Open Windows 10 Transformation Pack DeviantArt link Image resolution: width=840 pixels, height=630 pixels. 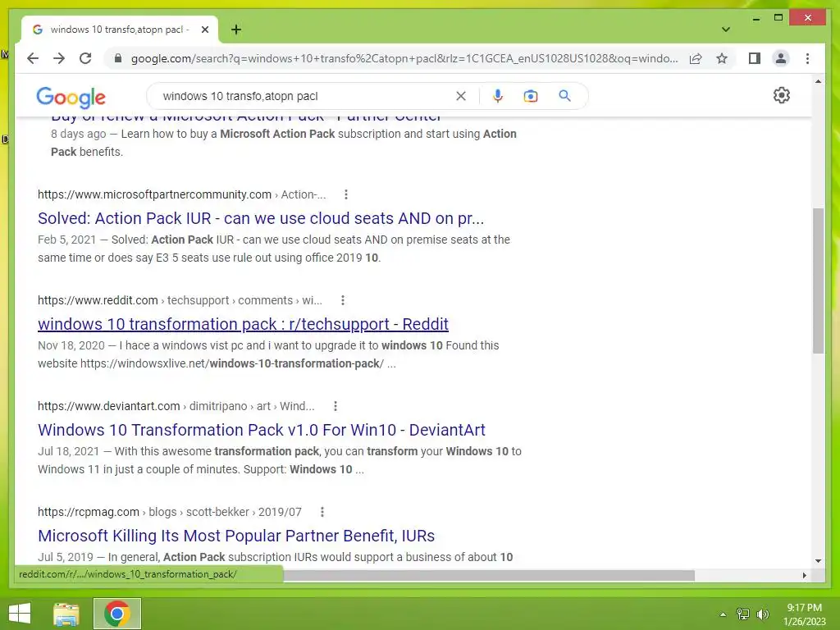coord(262,430)
